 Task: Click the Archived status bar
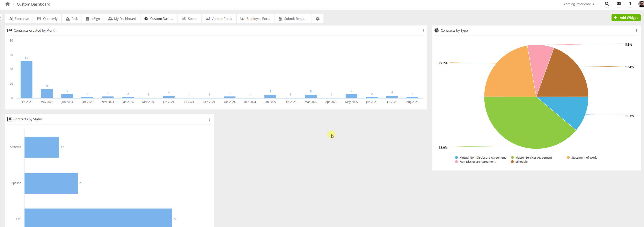click(42, 147)
